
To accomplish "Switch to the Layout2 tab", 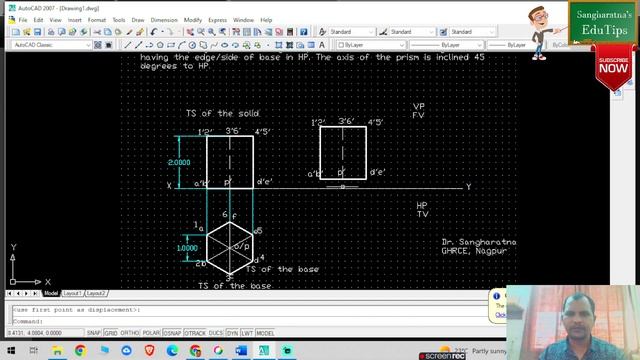I will [x=96, y=293].
